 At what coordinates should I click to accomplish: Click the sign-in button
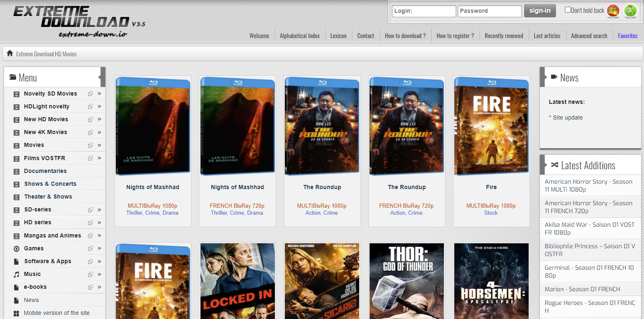pos(540,11)
